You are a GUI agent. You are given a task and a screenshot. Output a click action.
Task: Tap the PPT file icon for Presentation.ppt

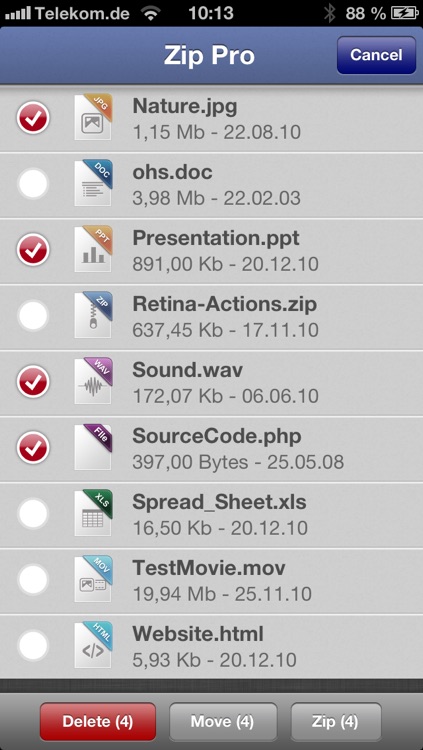[93, 249]
